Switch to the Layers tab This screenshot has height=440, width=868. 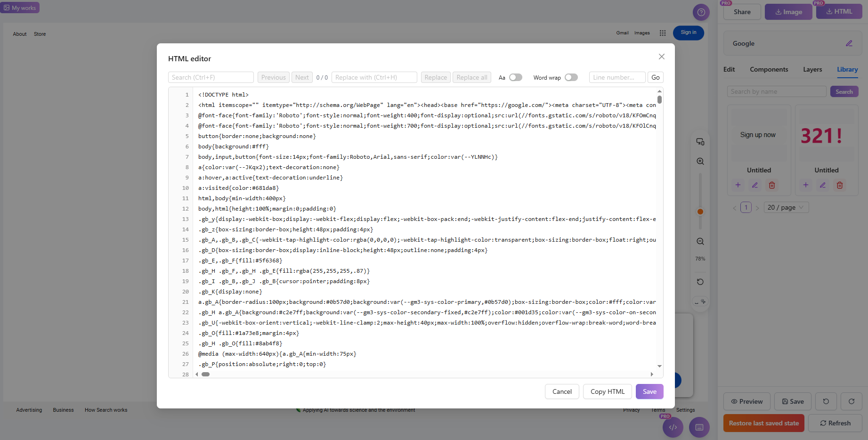click(812, 69)
